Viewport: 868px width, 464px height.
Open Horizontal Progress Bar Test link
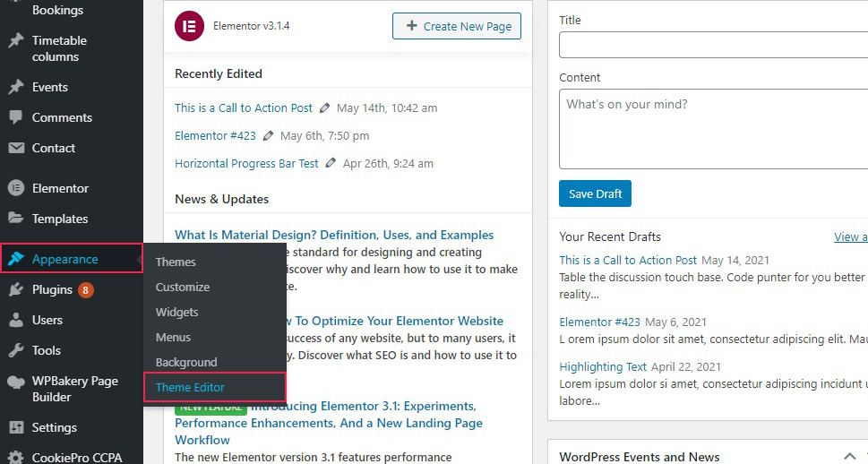(246, 163)
